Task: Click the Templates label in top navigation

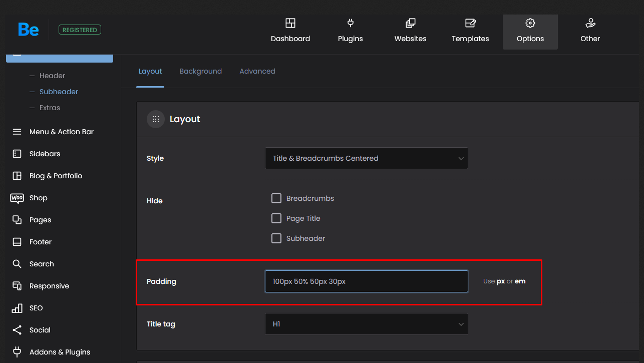Action: click(470, 39)
